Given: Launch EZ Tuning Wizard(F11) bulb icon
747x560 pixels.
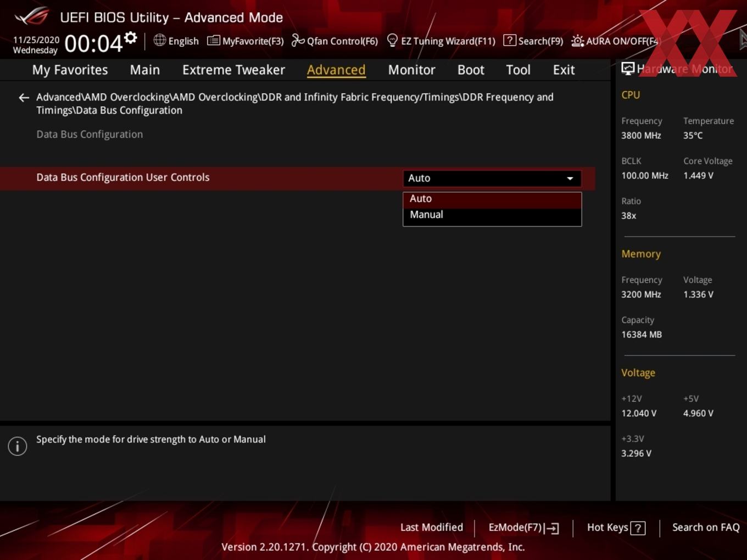Looking at the screenshot, I should 392,40.
